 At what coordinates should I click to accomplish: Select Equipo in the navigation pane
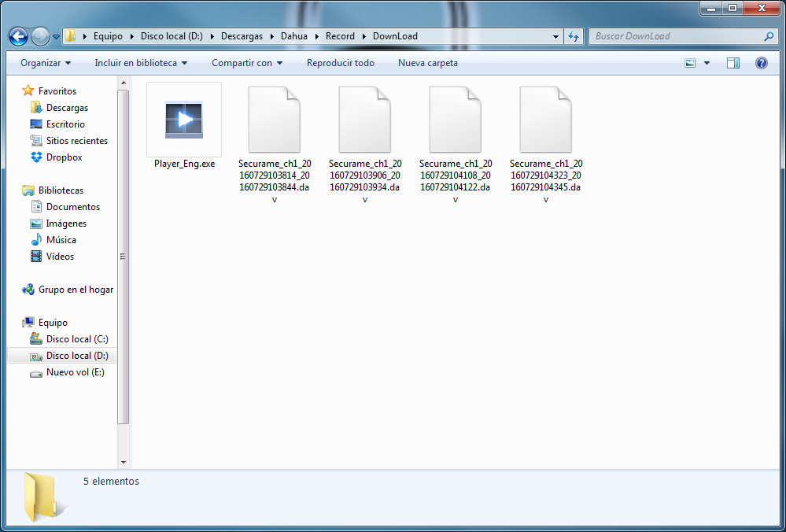click(53, 323)
